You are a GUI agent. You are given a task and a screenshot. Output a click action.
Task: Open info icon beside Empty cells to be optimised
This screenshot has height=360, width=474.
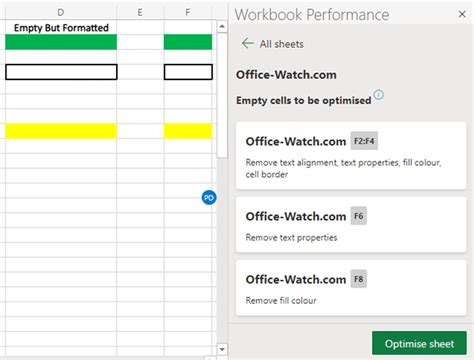378,95
